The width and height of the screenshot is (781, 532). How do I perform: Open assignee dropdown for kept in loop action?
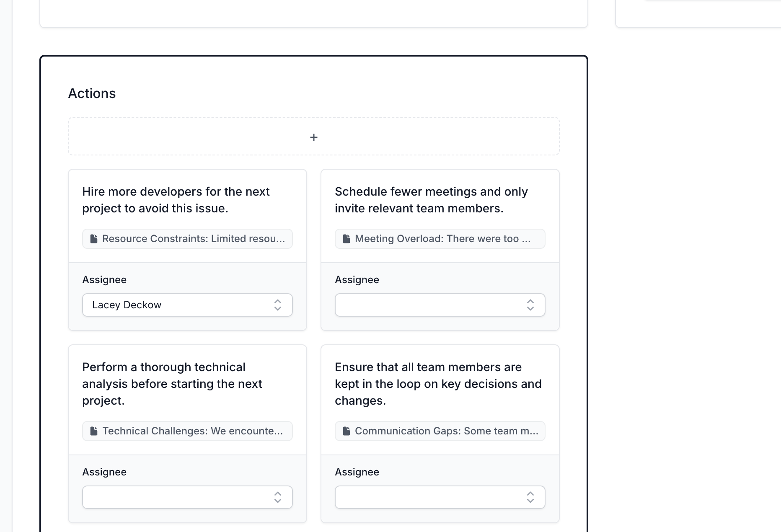pyautogui.click(x=432, y=497)
